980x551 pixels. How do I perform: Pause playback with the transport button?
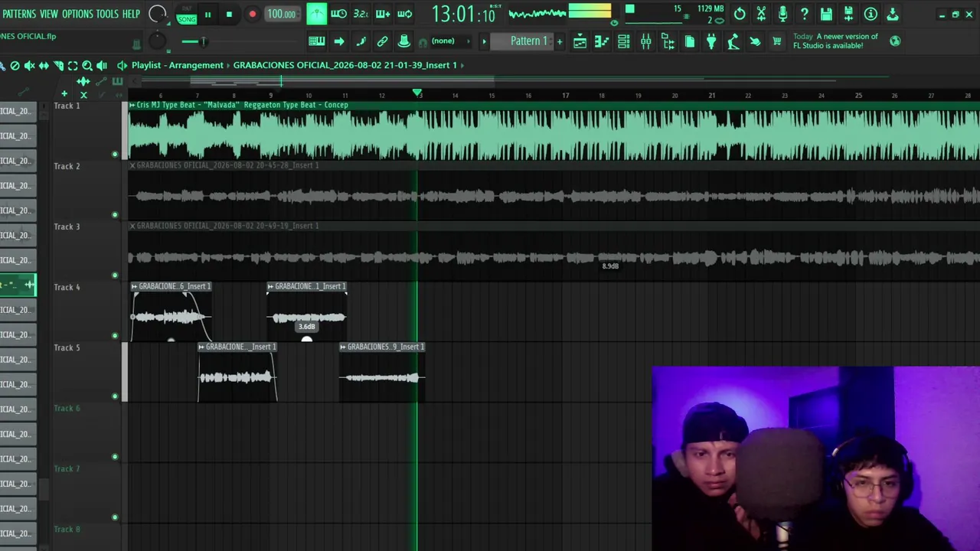(207, 15)
